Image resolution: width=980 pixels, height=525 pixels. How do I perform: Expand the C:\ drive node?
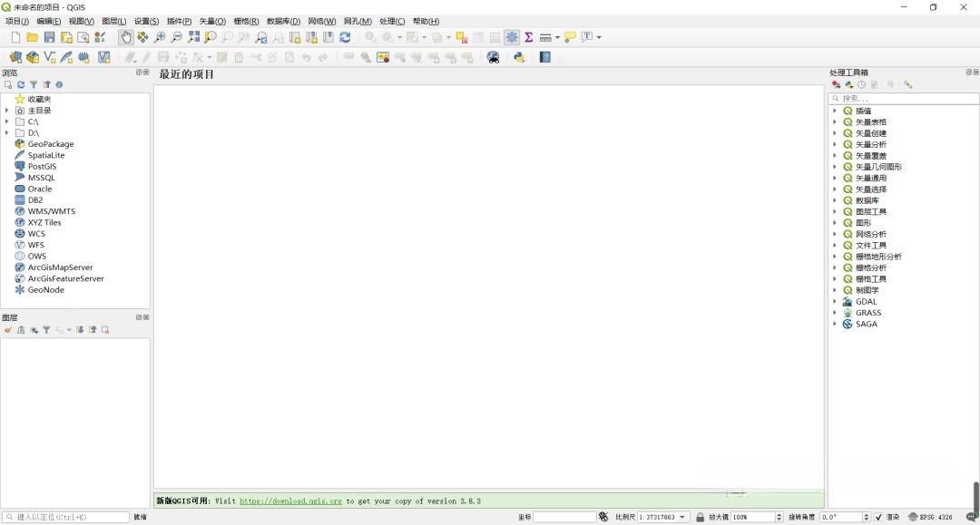pyautogui.click(x=7, y=122)
